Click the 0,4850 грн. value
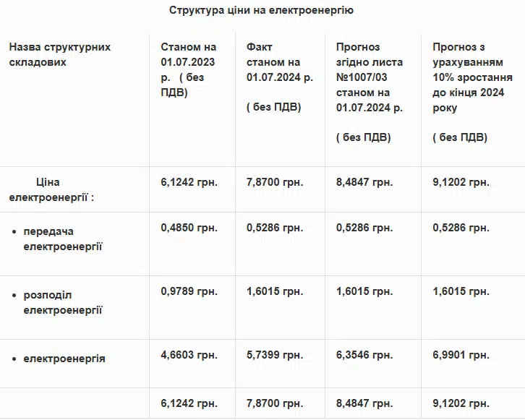525x420 pixels. click(189, 228)
